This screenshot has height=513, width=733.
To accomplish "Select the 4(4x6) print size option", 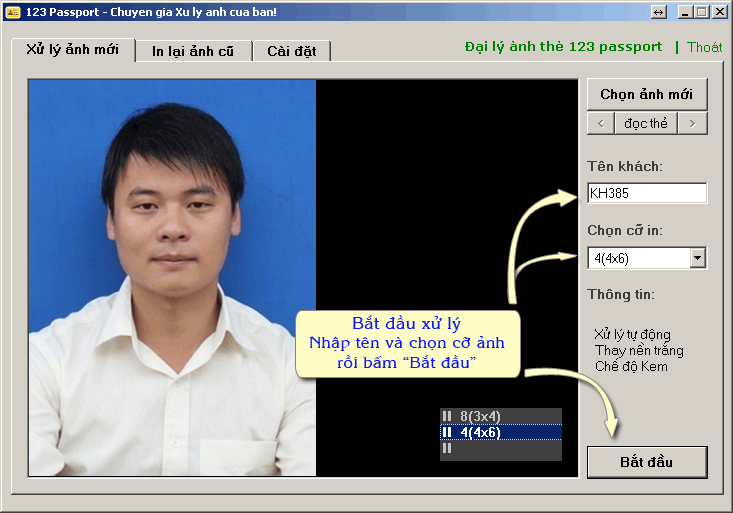I will click(x=500, y=432).
